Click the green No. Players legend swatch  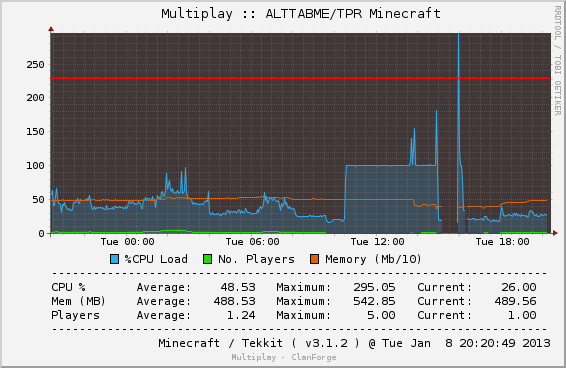pyautogui.click(x=208, y=259)
